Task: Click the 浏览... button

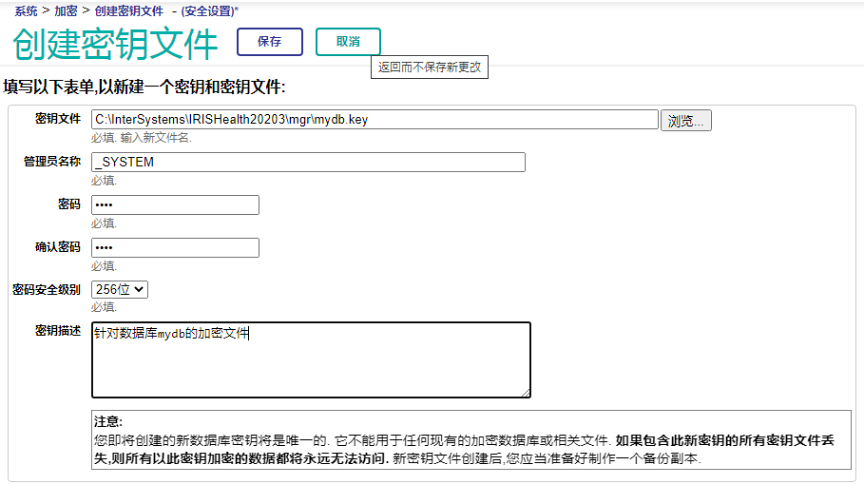Action: point(686,120)
